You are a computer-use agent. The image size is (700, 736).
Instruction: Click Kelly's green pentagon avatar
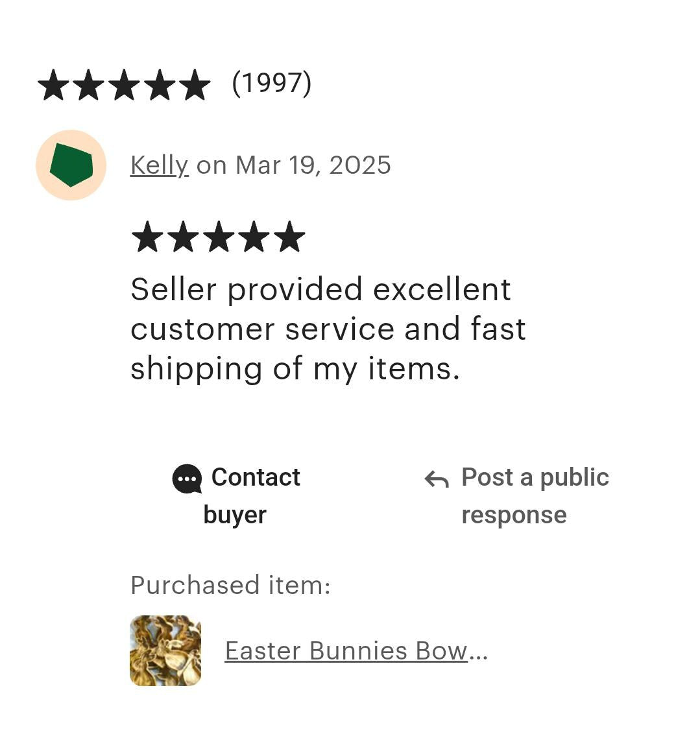[x=71, y=165]
